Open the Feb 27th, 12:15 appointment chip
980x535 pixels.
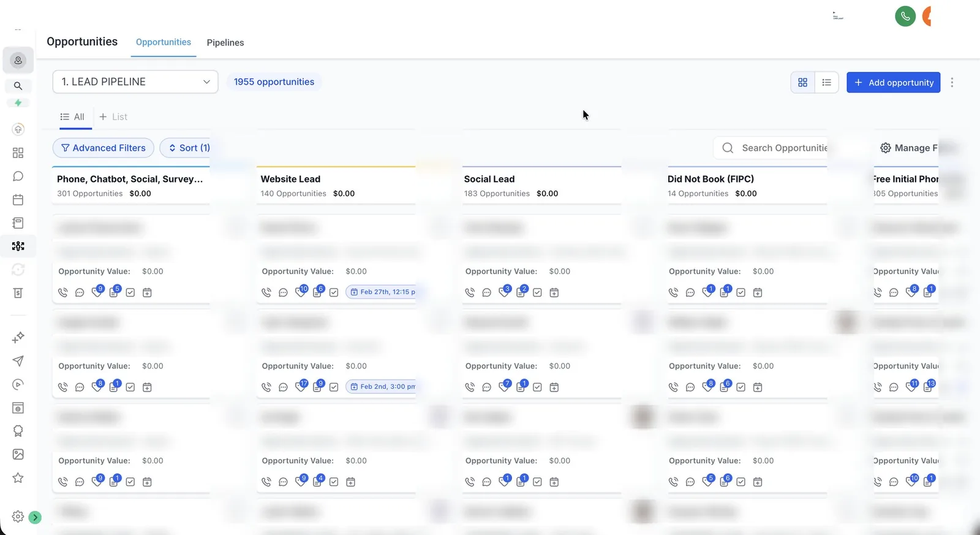[382, 292]
